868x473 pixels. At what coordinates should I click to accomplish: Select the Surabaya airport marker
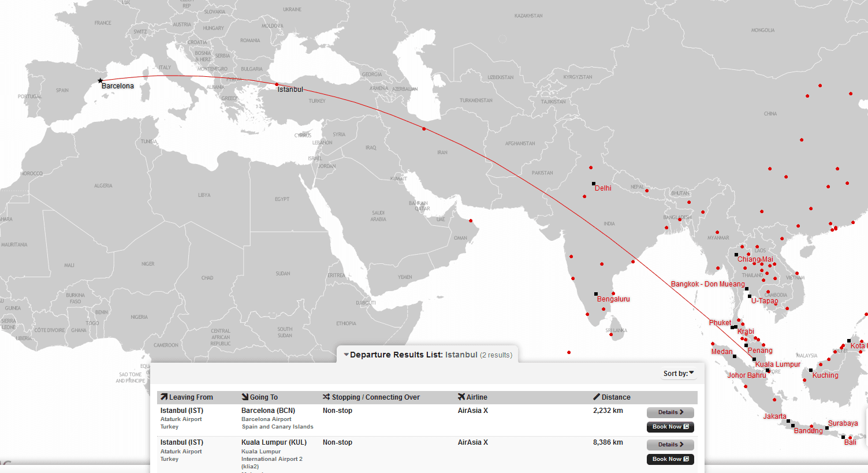827,428
